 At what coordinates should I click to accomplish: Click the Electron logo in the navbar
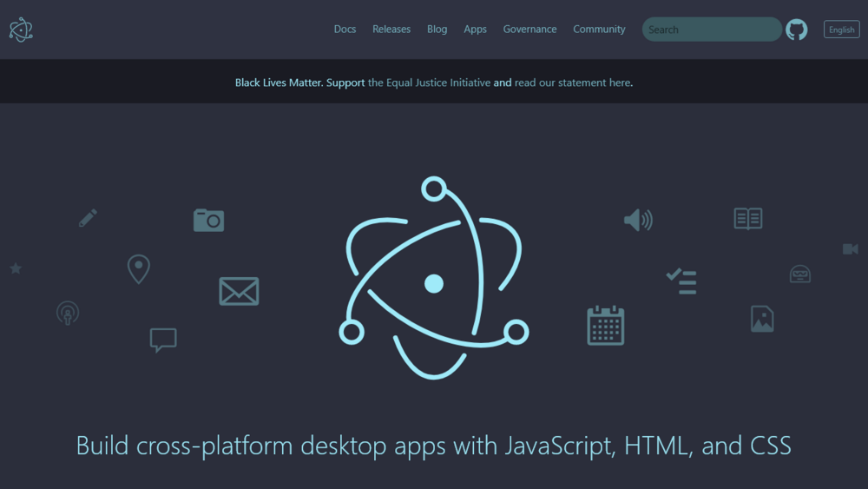point(21,30)
